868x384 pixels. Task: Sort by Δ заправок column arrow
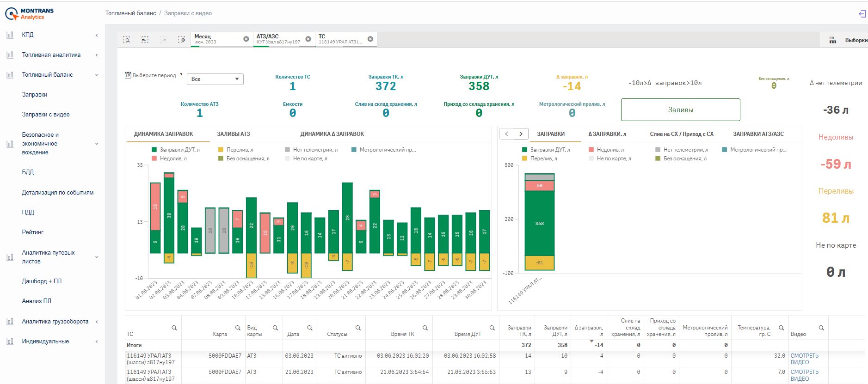pyautogui.click(x=591, y=341)
